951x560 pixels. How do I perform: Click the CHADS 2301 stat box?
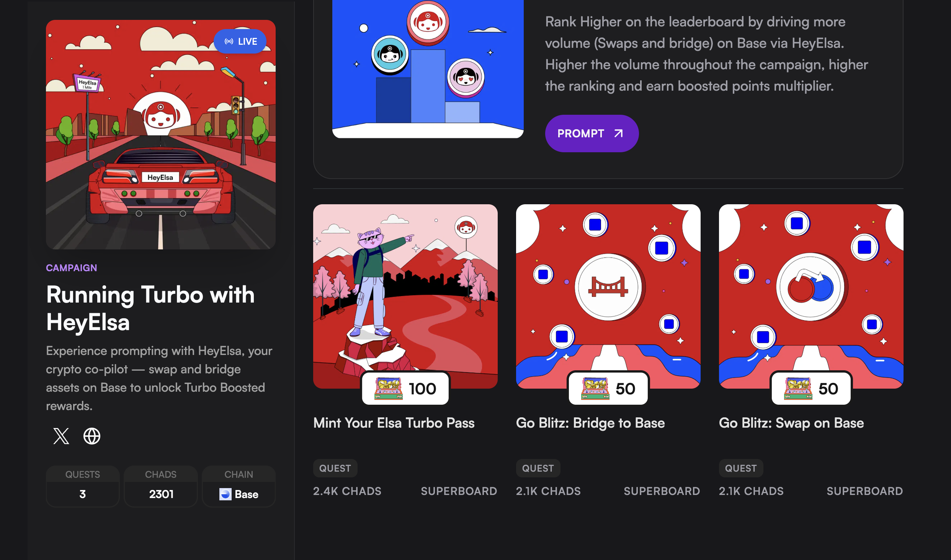[x=161, y=487]
